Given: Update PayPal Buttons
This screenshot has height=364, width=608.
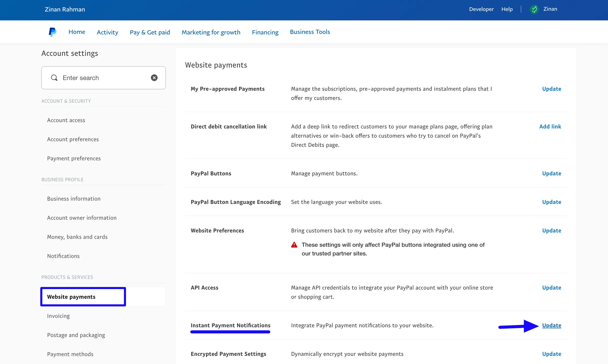Looking at the screenshot, I should (x=552, y=173).
